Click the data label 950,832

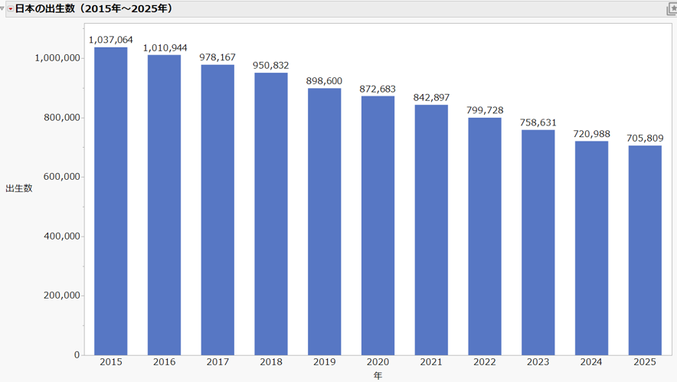tap(271, 65)
